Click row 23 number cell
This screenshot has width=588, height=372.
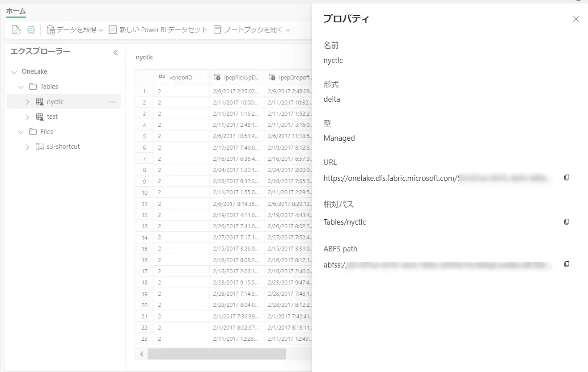point(144,339)
